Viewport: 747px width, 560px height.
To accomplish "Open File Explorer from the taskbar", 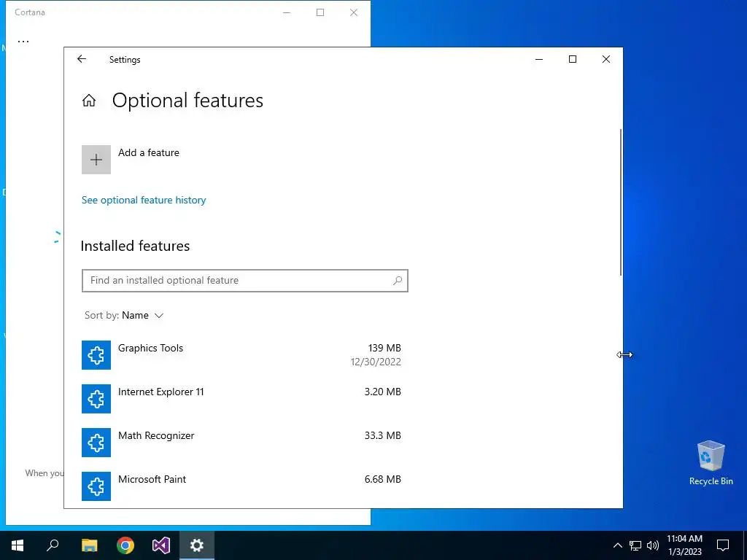I will tap(89, 545).
